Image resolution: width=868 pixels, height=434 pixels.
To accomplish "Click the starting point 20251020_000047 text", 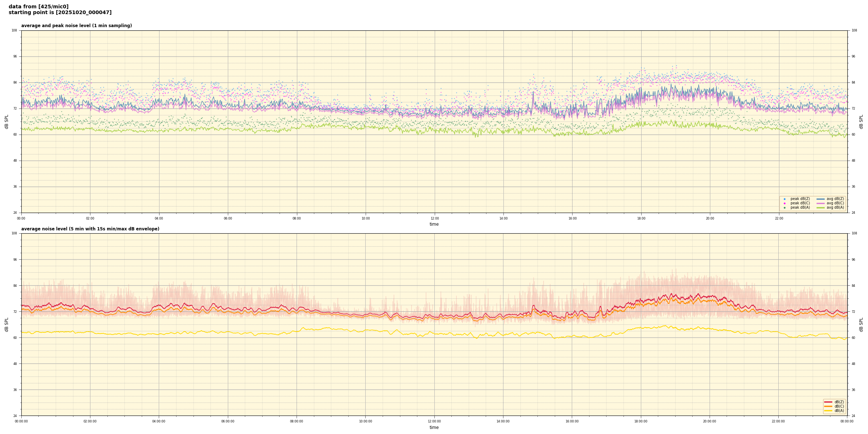I will click(60, 13).
